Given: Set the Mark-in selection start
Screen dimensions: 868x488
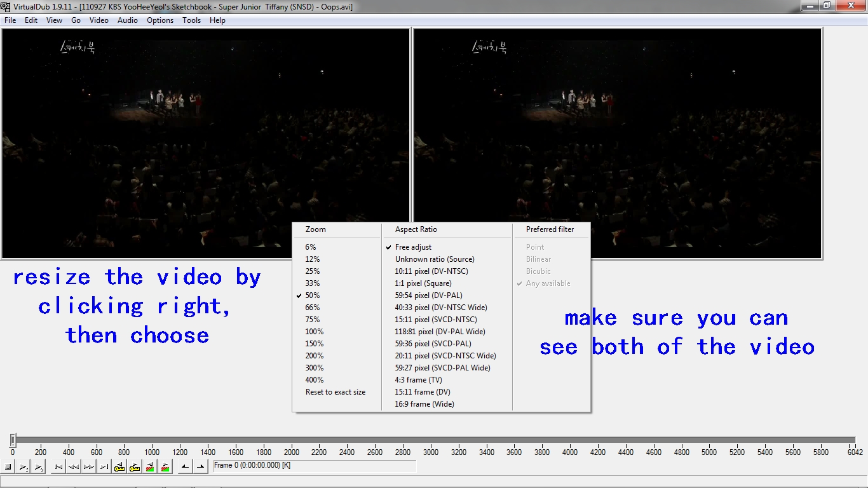Looking at the screenshot, I should click(x=185, y=467).
